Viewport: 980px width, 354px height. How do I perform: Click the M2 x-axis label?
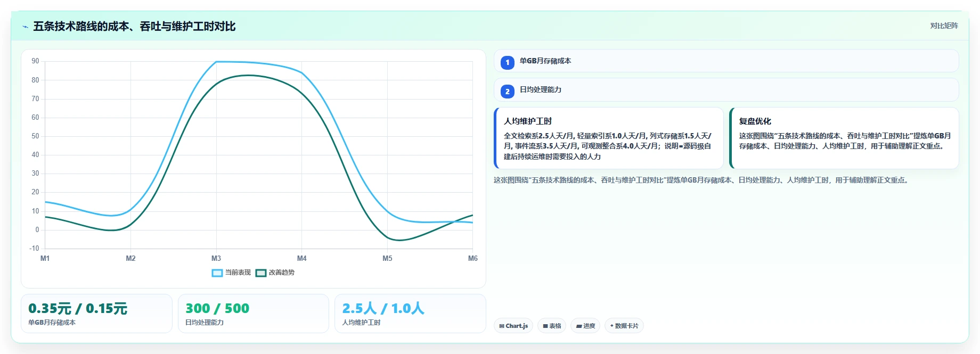tap(130, 258)
